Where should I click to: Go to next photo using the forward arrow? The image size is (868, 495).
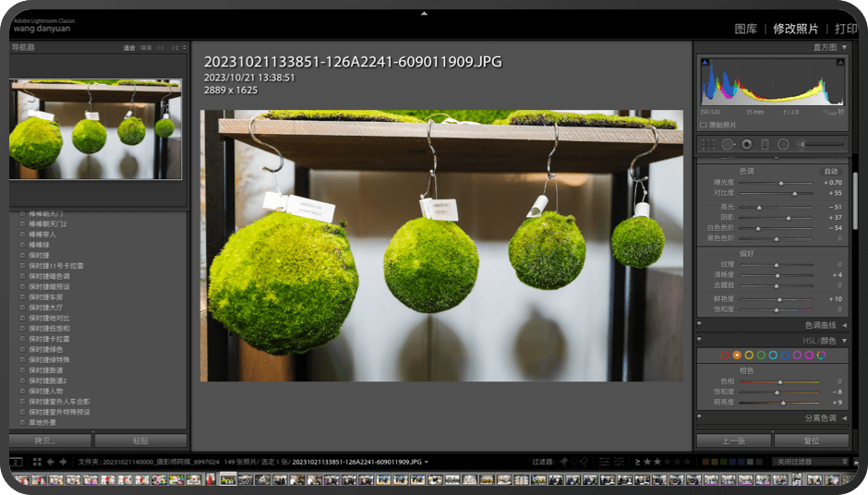pos(63,462)
